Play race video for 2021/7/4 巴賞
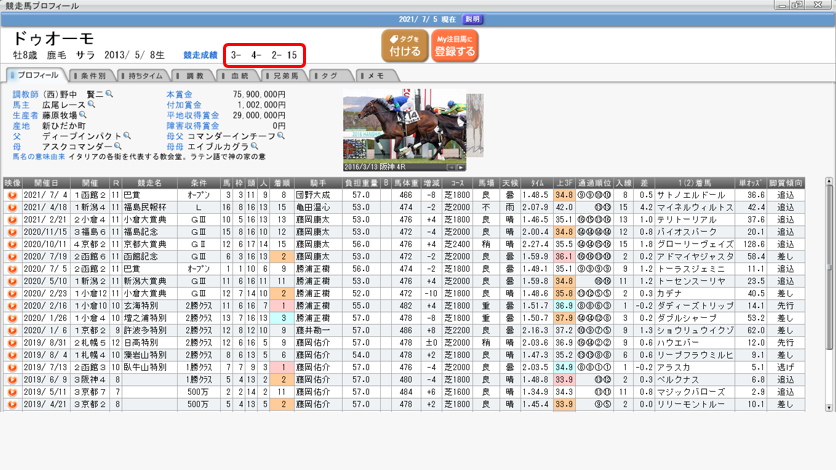 12,196
